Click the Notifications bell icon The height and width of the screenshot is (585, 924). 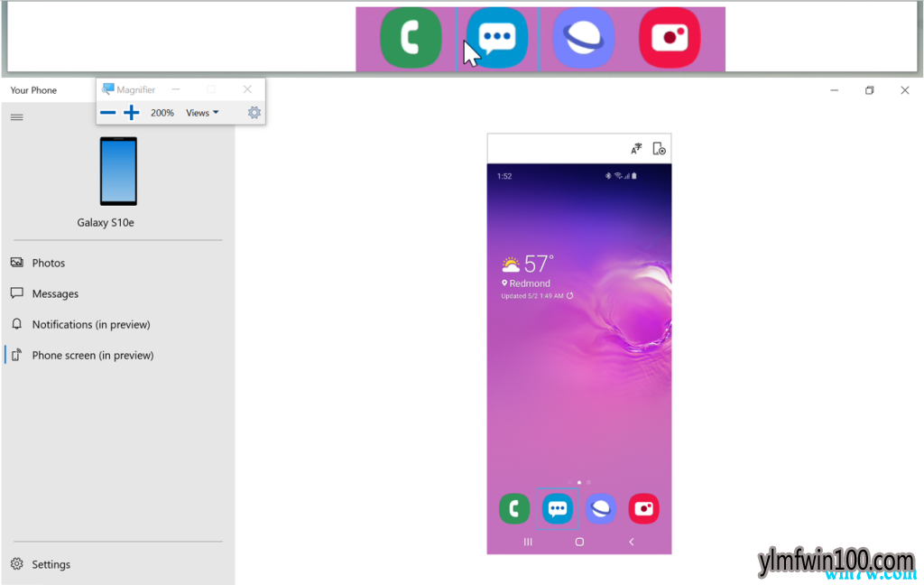coord(17,324)
